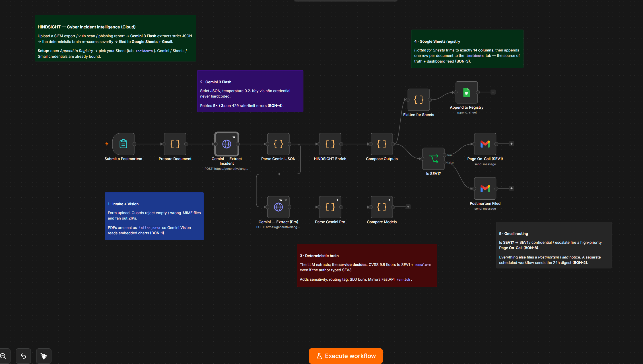Screen dimensions: 643x364
Task: Add node after Postmortem Filed
Action: [512, 188]
